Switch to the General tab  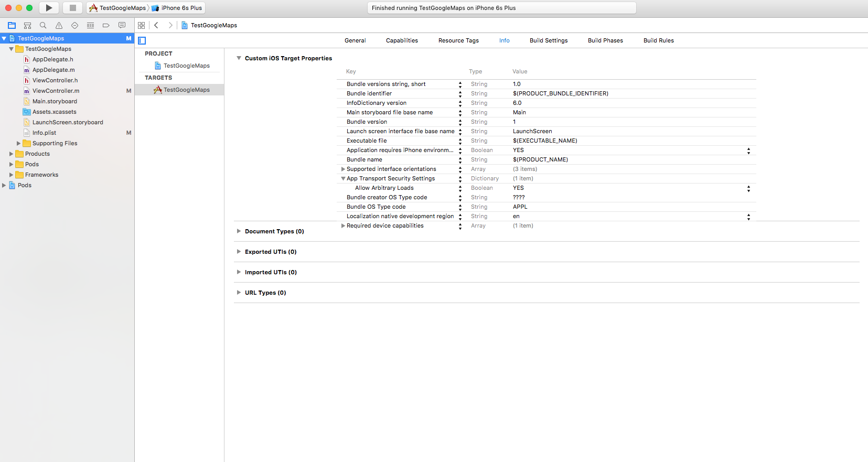point(355,40)
